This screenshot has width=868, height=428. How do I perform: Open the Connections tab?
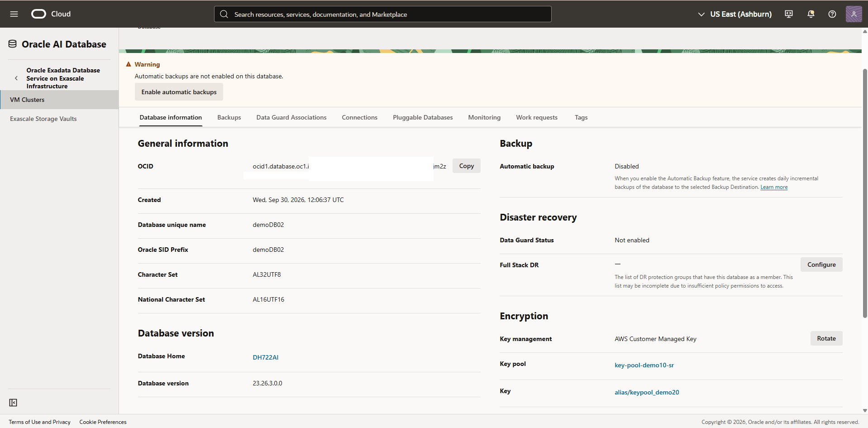click(359, 117)
